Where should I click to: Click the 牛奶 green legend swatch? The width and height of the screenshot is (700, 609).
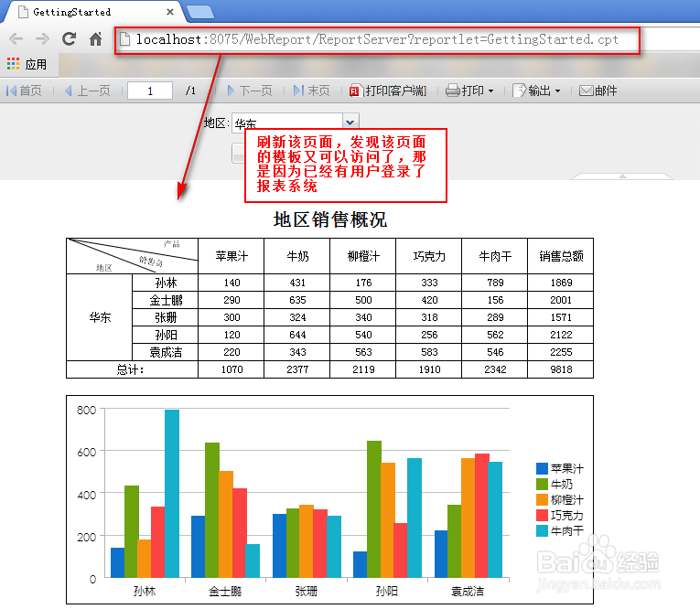(542, 484)
